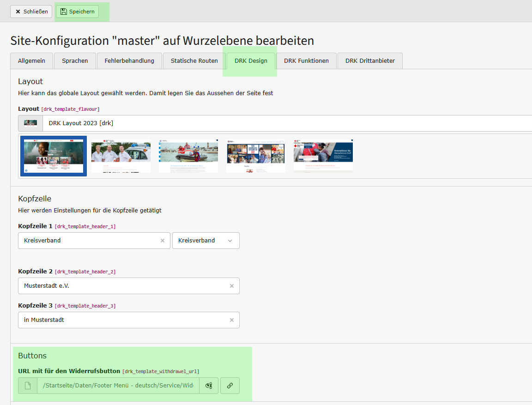Choose the photo collage layout thumbnail
532x405 pixels.
pos(256,156)
